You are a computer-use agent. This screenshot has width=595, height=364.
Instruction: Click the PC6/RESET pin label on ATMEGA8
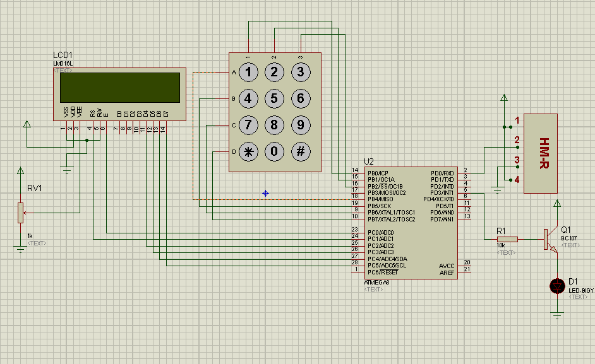(383, 272)
